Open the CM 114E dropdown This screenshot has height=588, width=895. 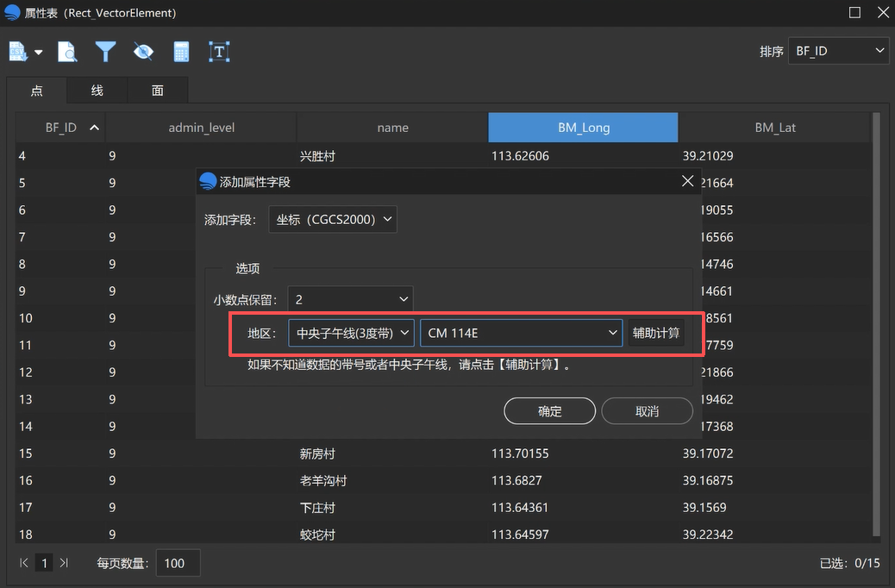coord(521,333)
